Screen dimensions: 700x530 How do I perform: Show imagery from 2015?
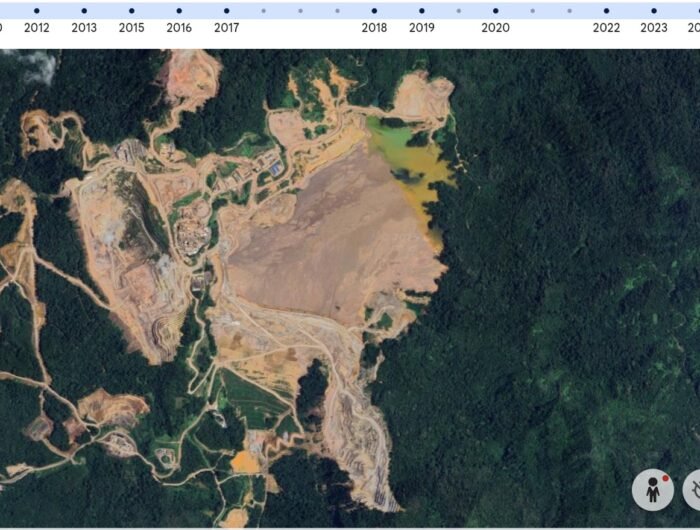(x=132, y=11)
